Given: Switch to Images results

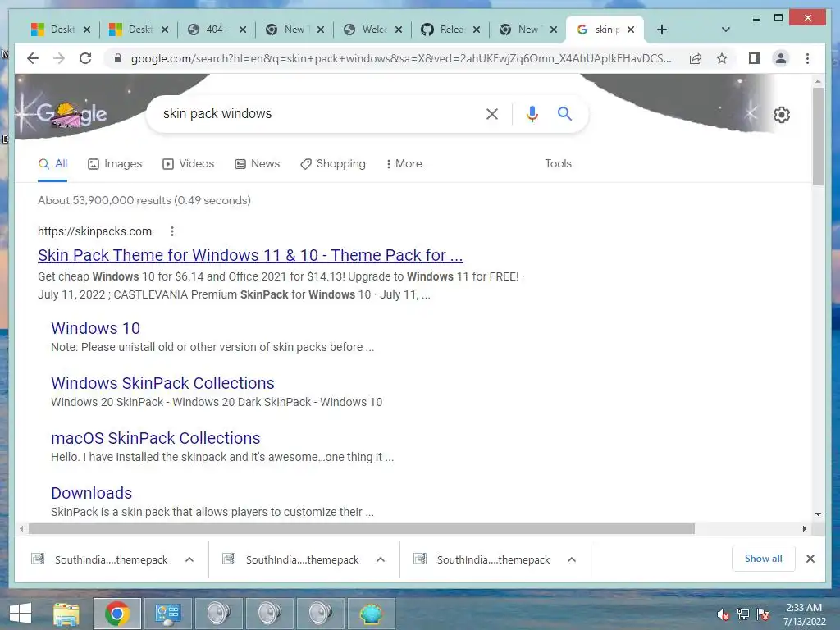Looking at the screenshot, I should tap(115, 163).
